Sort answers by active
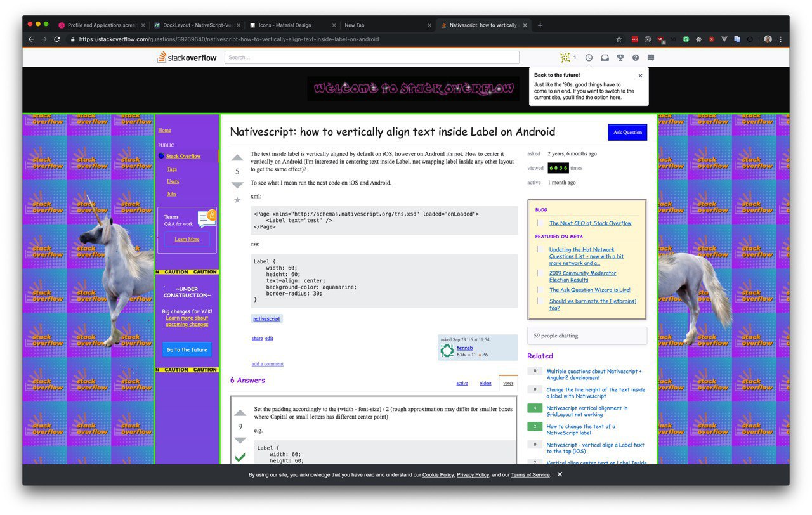Screen dimensions: 812x515 [x=462, y=383]
